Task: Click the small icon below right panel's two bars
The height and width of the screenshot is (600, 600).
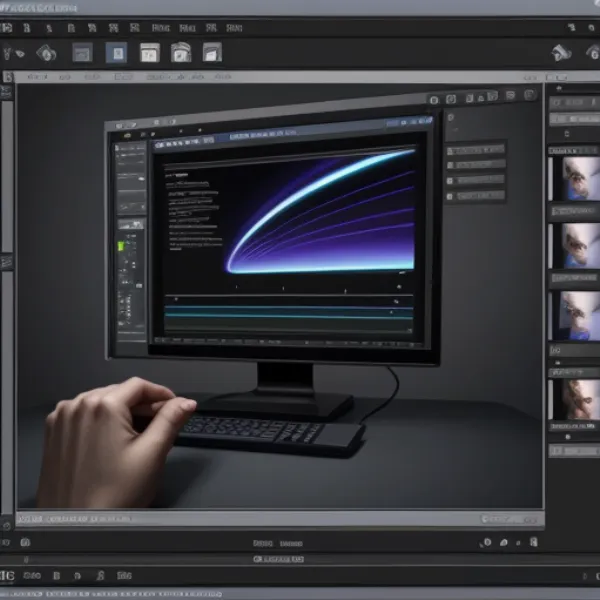Action: point(567,134)
